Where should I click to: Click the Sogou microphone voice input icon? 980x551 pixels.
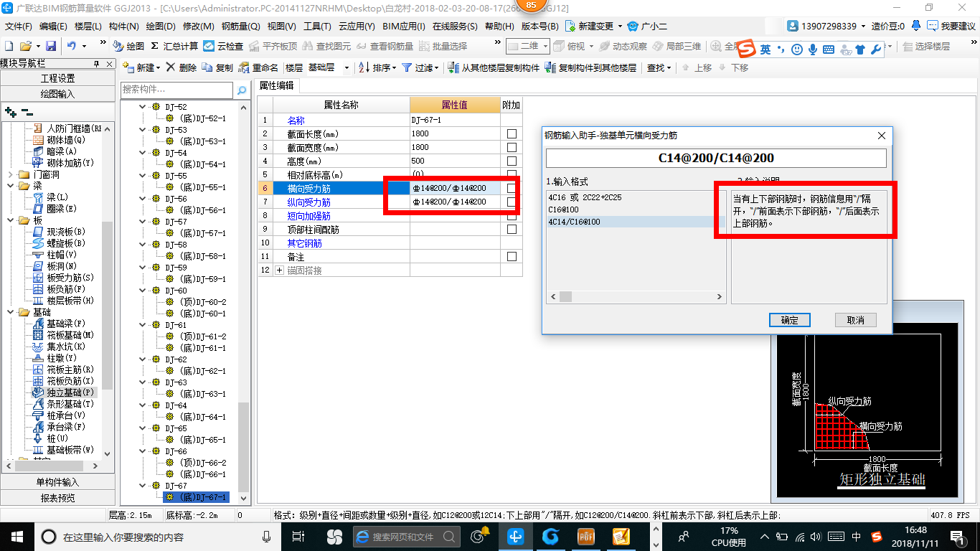[813, 50]
